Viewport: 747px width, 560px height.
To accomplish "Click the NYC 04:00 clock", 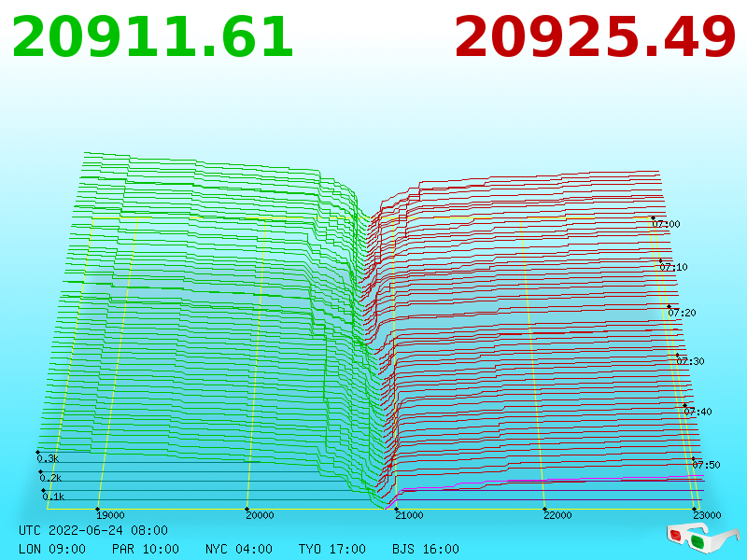I will [239, 549].
